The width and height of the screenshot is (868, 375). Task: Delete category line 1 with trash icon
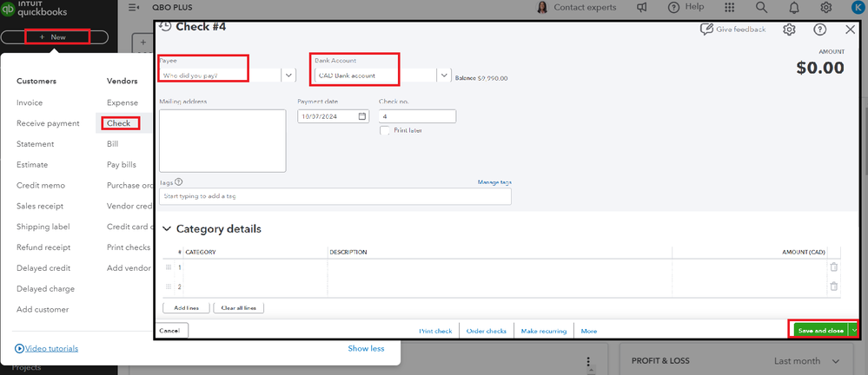833,266
